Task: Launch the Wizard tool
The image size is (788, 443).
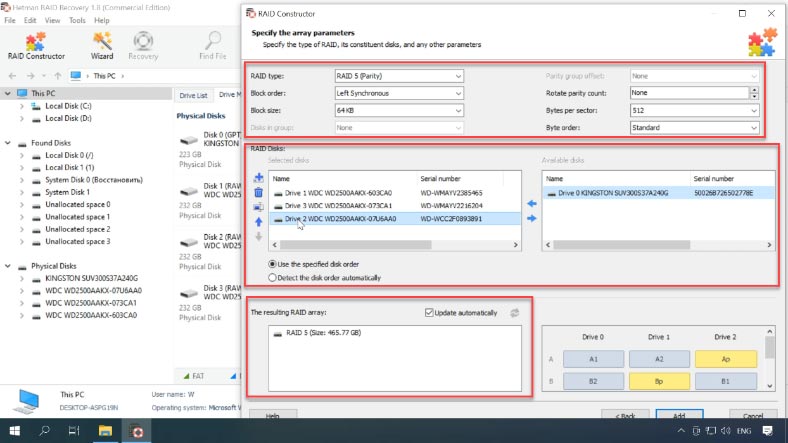Action: 102,46
